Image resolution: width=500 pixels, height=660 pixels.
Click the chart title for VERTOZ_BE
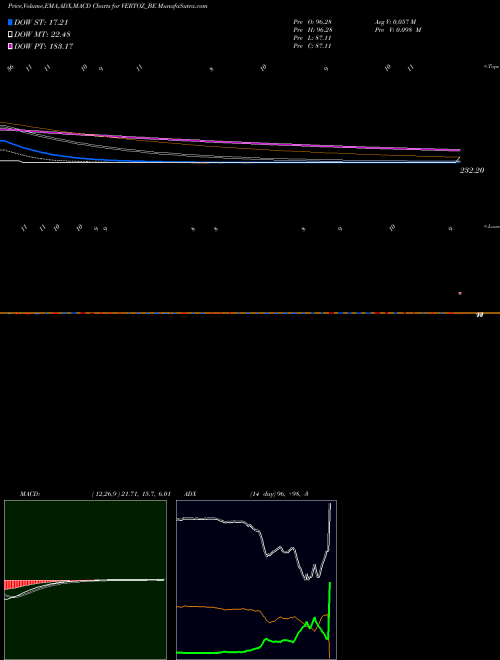coord(107,6)
